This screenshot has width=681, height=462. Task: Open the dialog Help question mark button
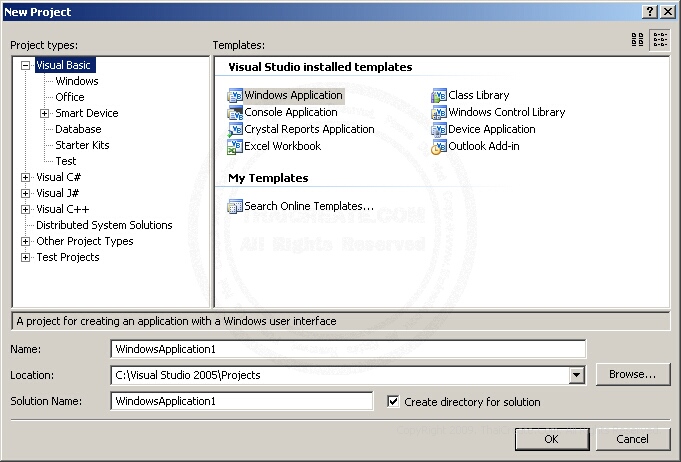click(x=649, y=12)
